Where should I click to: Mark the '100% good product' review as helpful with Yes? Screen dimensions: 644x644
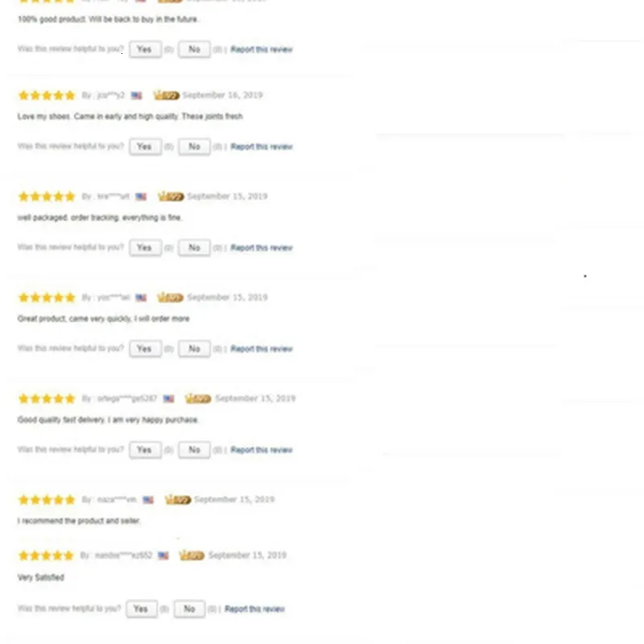pos(145,49)
